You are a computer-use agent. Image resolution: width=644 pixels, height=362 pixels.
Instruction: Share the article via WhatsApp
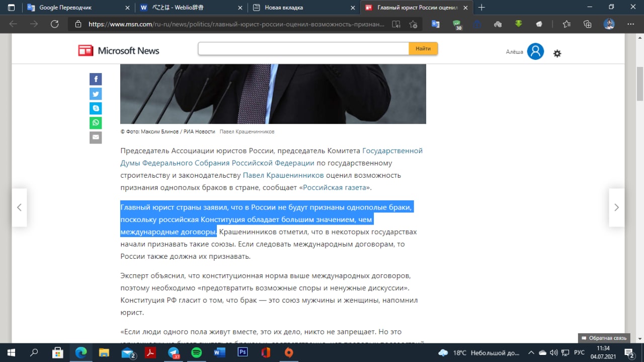[96, 123]
